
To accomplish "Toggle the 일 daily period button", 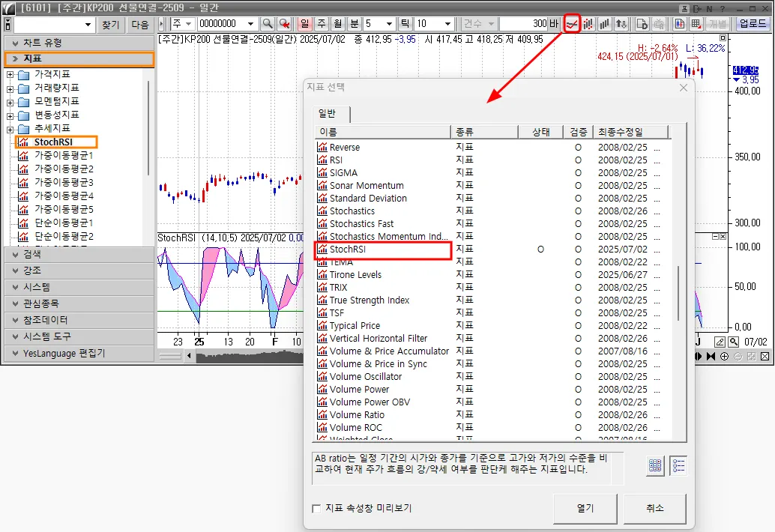I will tap(304, 24).
